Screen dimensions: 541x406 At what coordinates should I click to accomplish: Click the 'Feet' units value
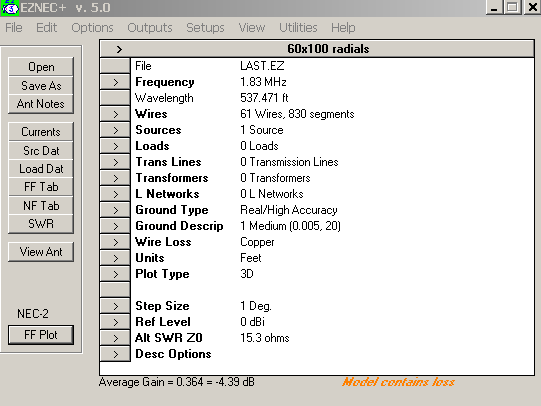coord(251,258)
